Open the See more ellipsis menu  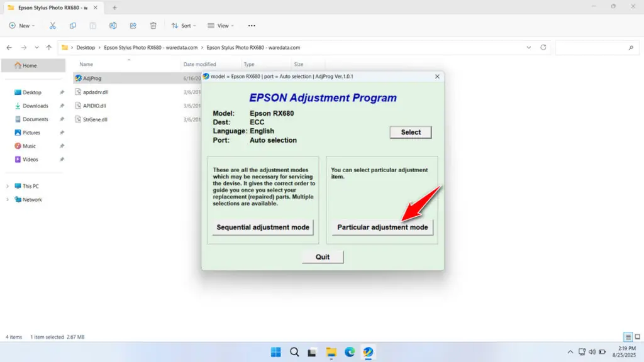tap(252, 26)
